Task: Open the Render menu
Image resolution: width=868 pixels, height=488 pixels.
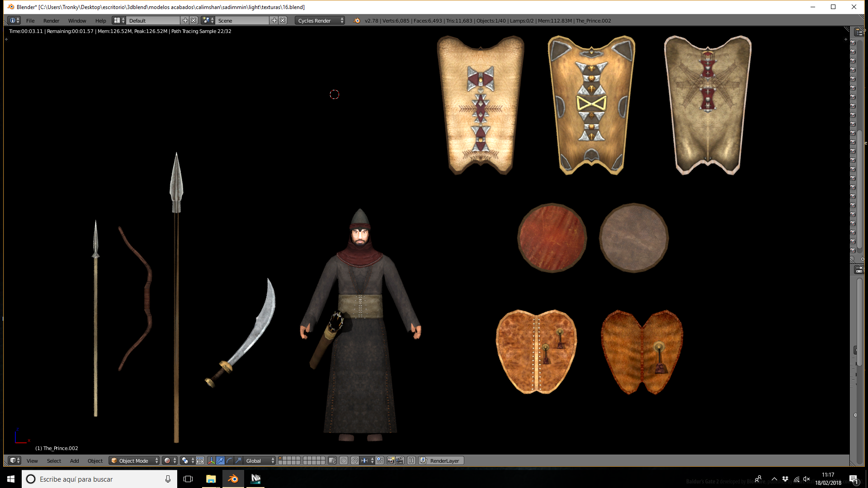Action: tap(52, 20)
